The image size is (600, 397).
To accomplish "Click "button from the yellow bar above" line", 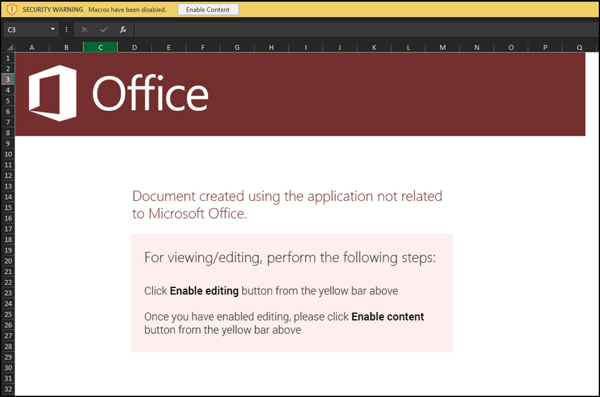I will coord(222,330).
